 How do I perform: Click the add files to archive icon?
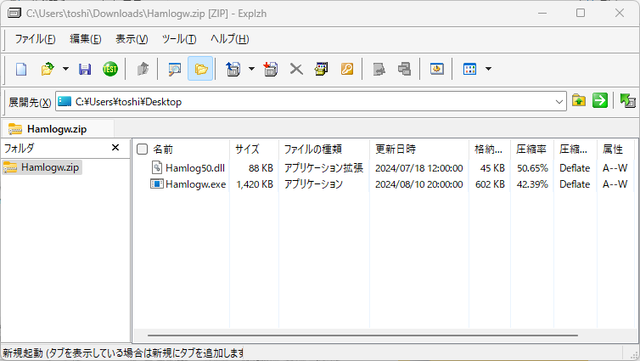coord(271,69)
